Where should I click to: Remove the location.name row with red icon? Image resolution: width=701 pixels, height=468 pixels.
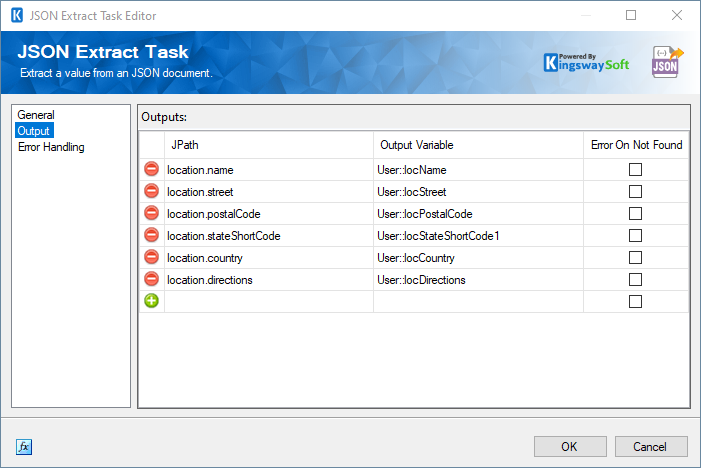point(151,170)
